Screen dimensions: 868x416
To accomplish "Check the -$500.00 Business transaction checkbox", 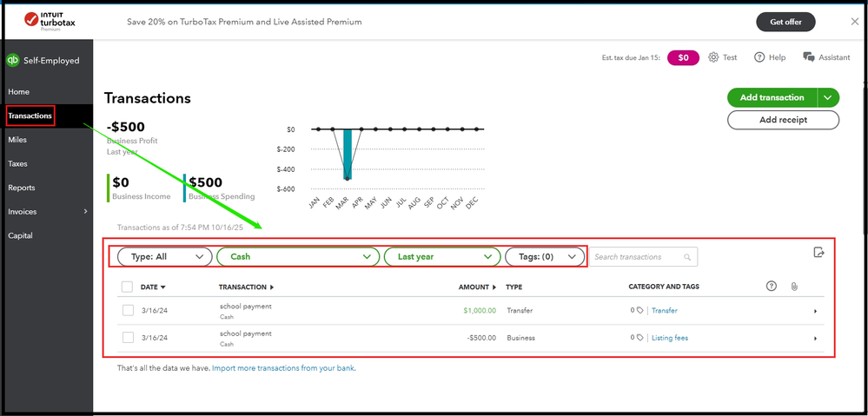I will coord(128,338).
